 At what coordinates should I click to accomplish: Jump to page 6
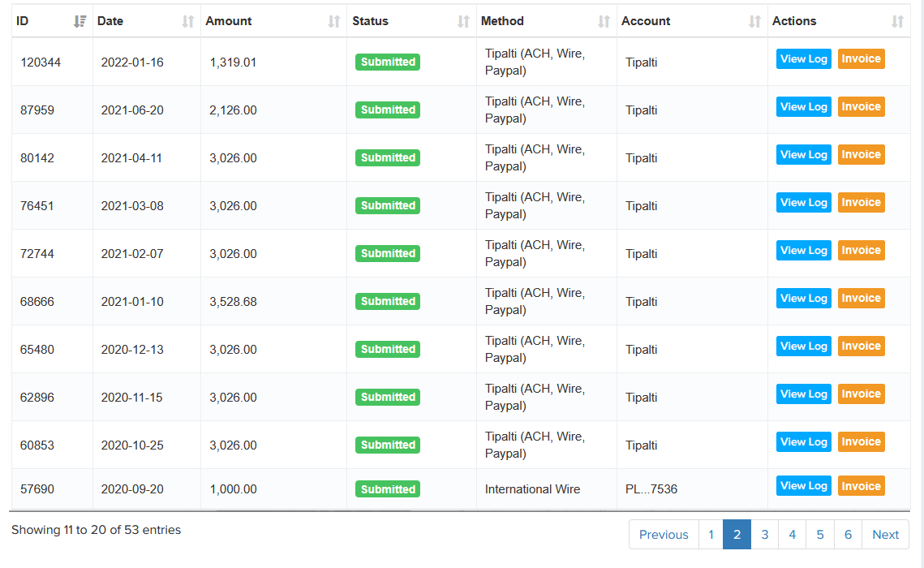(848, 535)
